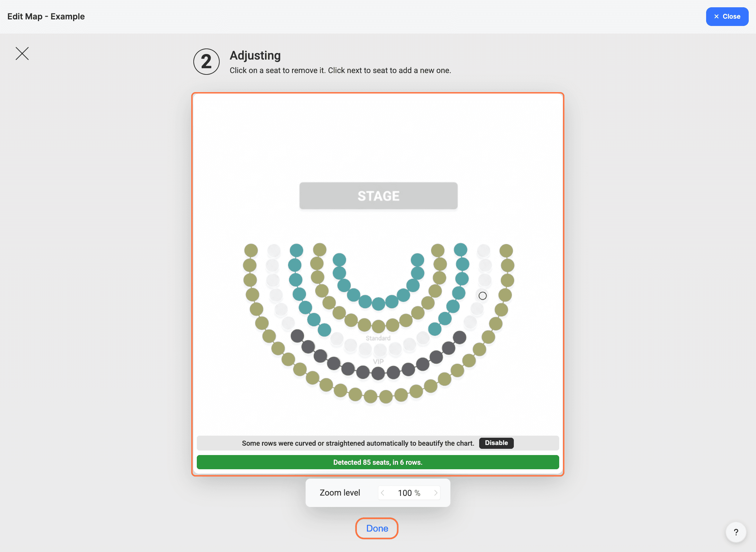Remove the top-right end seat of outermost olive row

pyautogui.click(x=506, y=251)
